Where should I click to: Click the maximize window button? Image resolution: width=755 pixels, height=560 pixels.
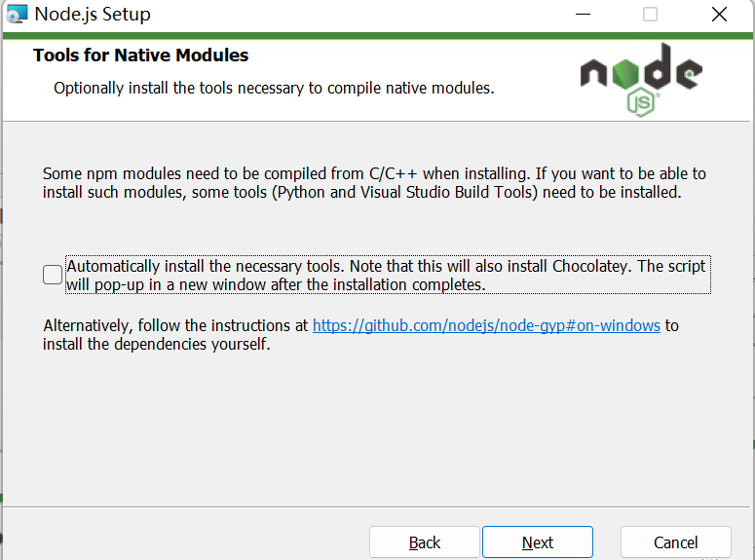click(x=650, y=15)
